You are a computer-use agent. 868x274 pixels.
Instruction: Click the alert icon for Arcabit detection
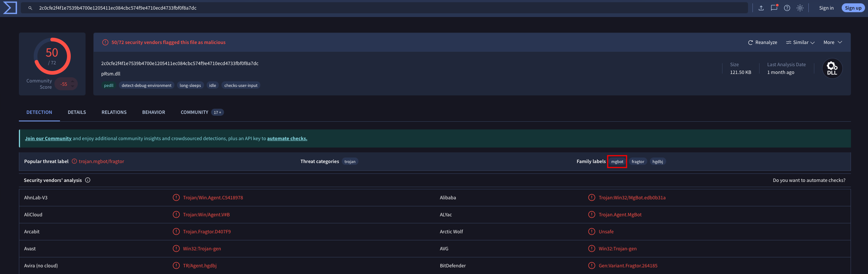coord(176,231)
